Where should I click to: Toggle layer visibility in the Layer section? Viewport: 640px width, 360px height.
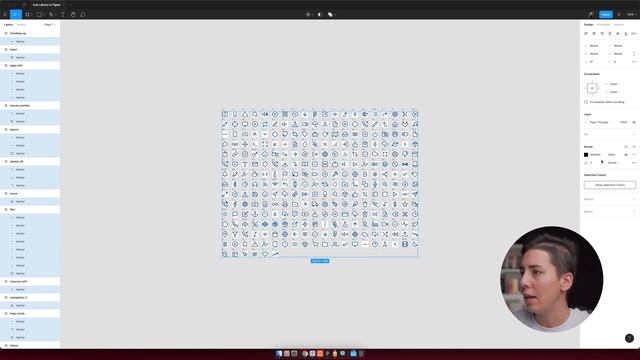pyautogui.click(x=634, y=122)
